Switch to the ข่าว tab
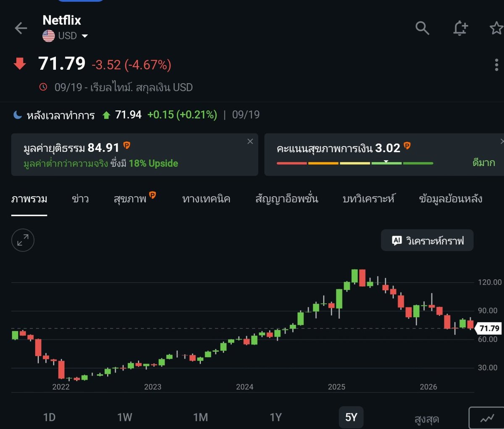 pyautogui.click(x=80, y=199)
